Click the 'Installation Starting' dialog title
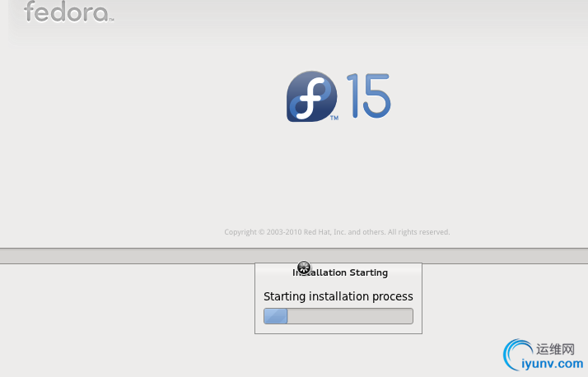Image resolution: width=588 pixels, height=377 pixels. click(x=340, y=272)
